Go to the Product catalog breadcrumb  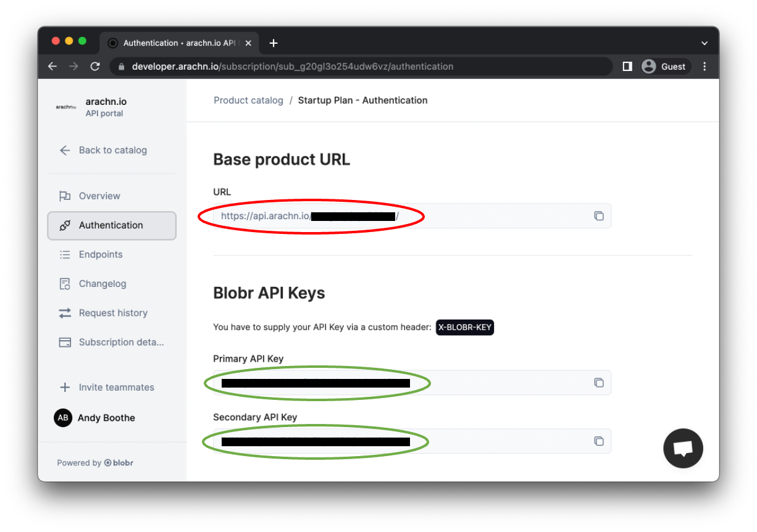pos(248,100)
